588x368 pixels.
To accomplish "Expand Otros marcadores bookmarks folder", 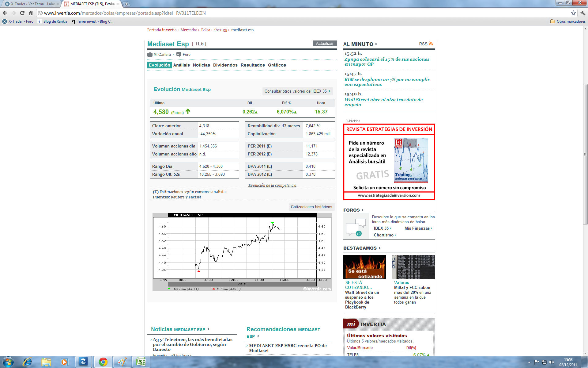I will click(x=568, y=21).
